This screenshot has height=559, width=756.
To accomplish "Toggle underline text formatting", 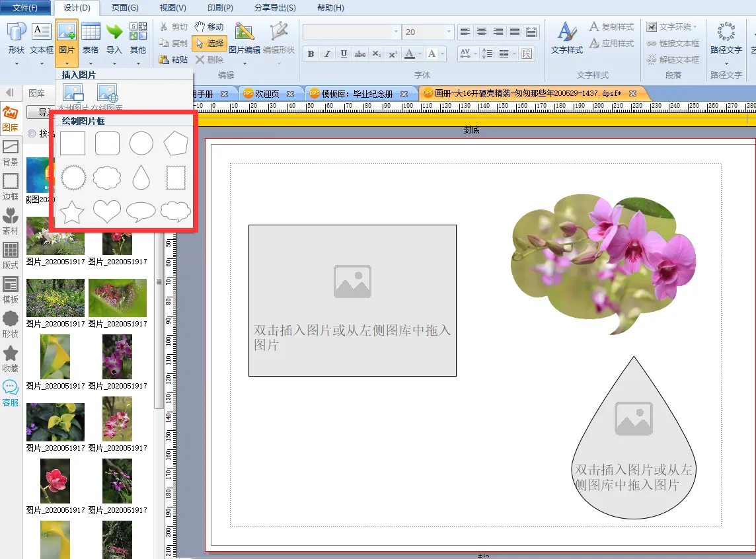I will [344, 54].
